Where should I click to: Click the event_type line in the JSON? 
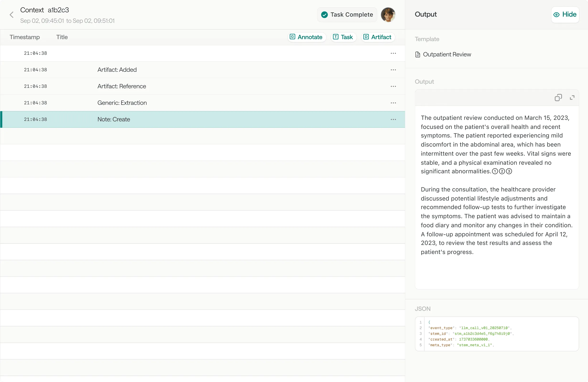click(x=470, y=328)
